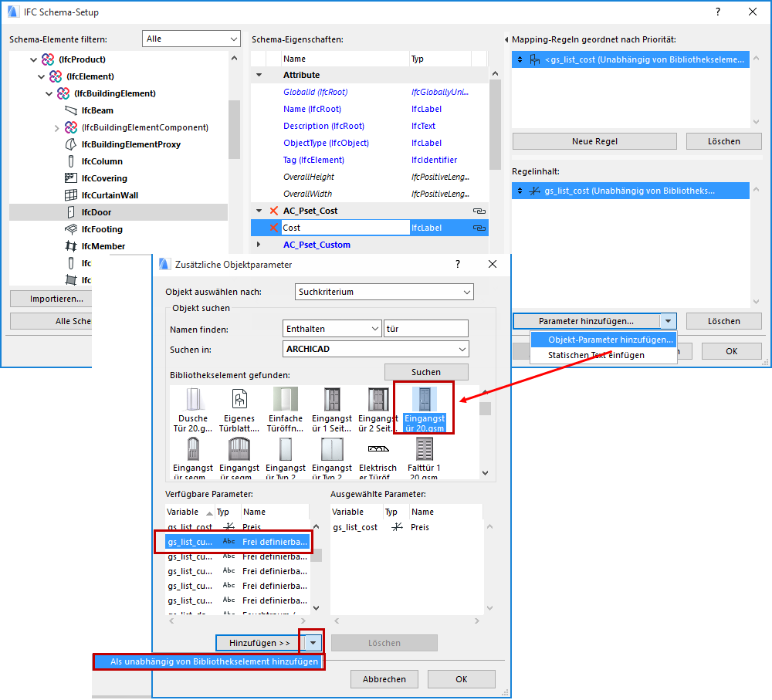Select the Eingangstür 20.gsm library element
The height and width of the screenshot is (700, 772).
click(x=425, y=410)
